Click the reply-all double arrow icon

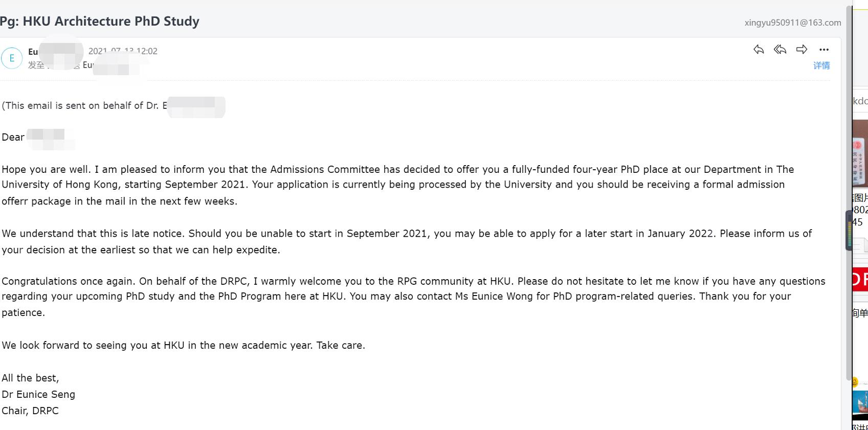(x=780, y=50)
